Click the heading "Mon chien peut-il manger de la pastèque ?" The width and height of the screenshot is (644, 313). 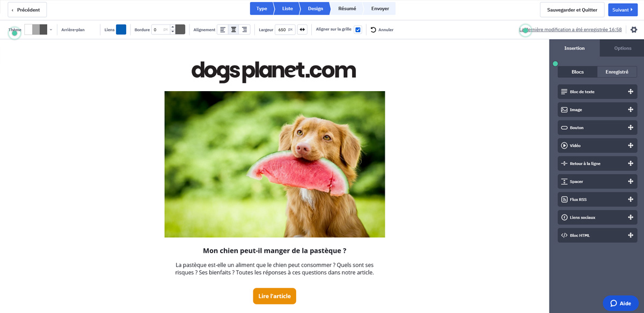[275, 251]
